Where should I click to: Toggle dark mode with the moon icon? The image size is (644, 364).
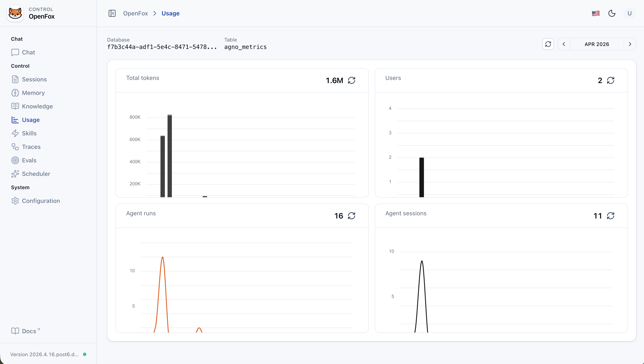click(612, 13)
